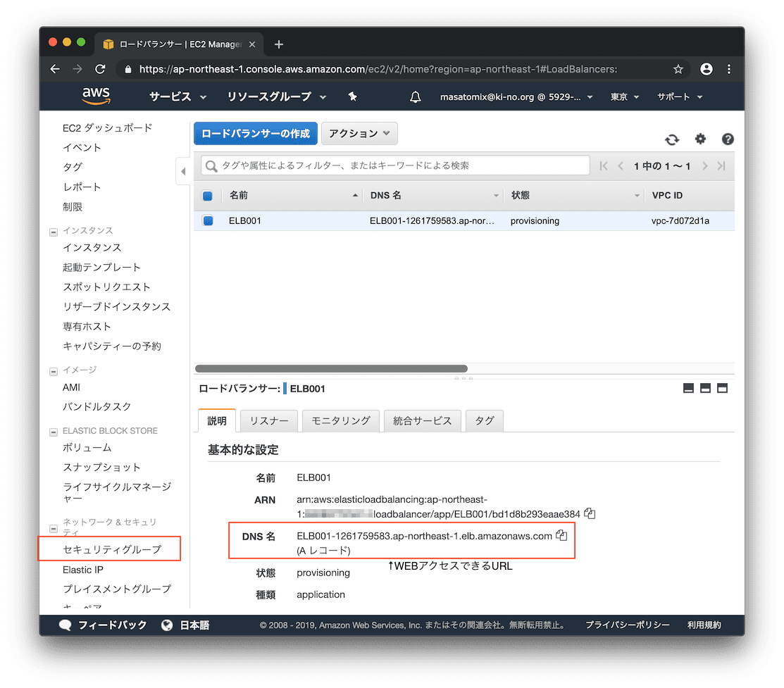Click the browser back arrow
Image resolution: width=784 pixels, height=688 pixels.
(x=55, y=69)
